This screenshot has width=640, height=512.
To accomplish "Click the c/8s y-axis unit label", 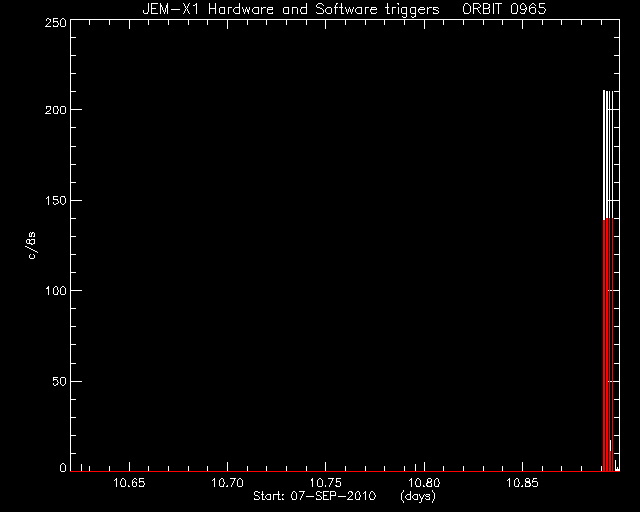I will coord(32,245).
